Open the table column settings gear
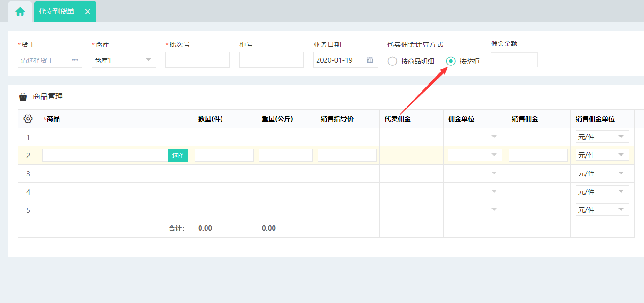Image resolution: width=644 pixels, height=303 pixels. tap(28, 119)
